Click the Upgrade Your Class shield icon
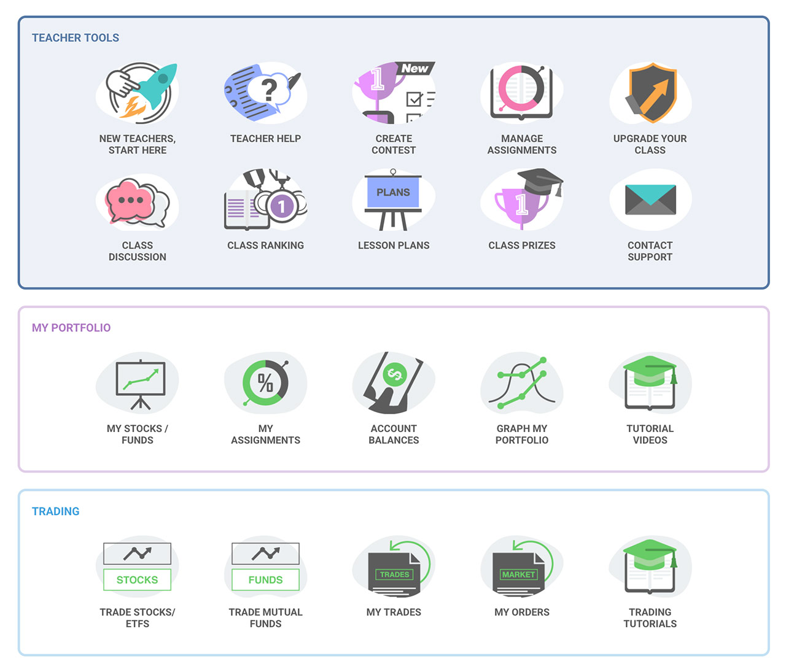 [x=650, y=93]
